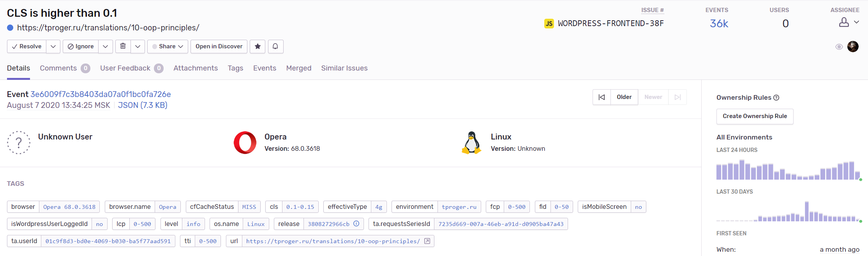This screenshot has width=868, height=256.
Task: Click the release info circle icon
Action: (x=356, y=224)
